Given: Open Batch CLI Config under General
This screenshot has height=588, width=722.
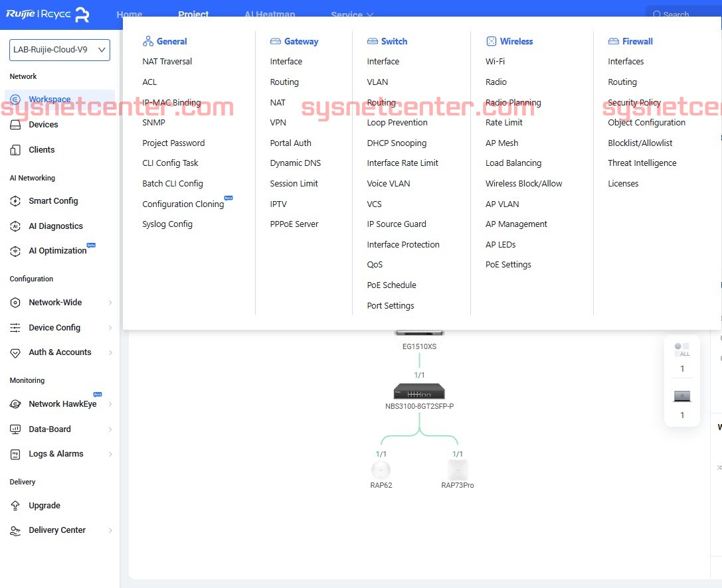Looking at the screenshot, I should tap(173, 184).
